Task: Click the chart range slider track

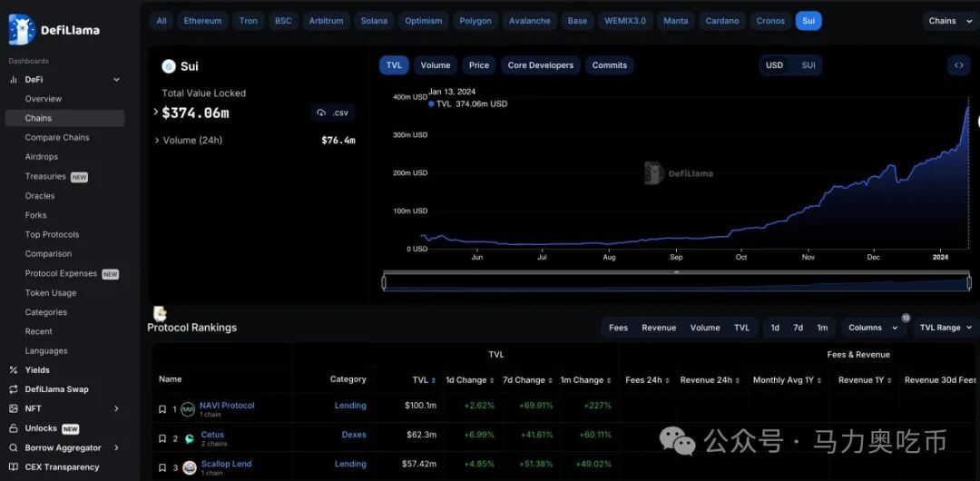Action: click(x=677, y=283)
